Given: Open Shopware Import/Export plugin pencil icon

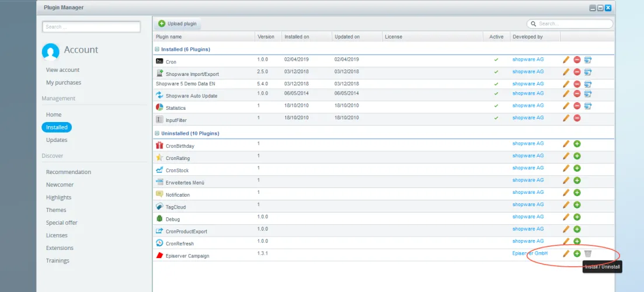Looking at the screenshot, I should [566, 72].
